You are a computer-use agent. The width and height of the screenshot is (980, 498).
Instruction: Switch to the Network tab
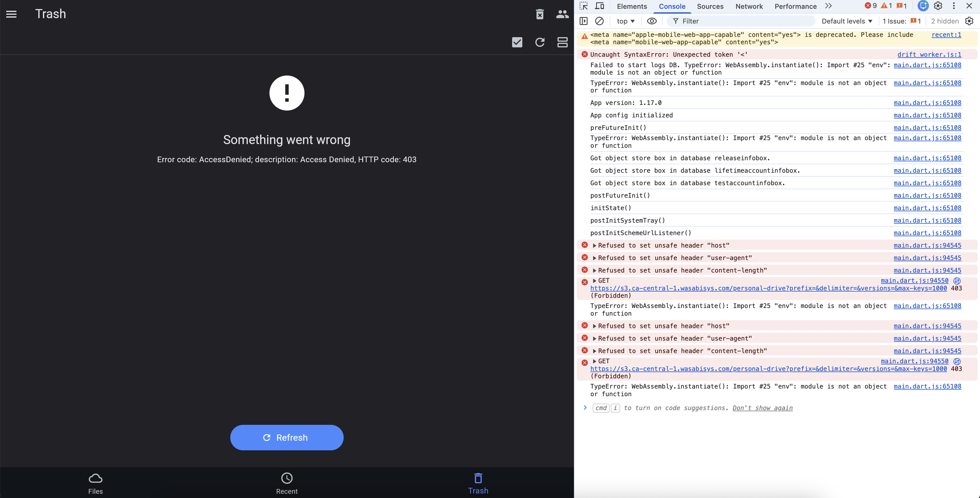tap(749, 6)
